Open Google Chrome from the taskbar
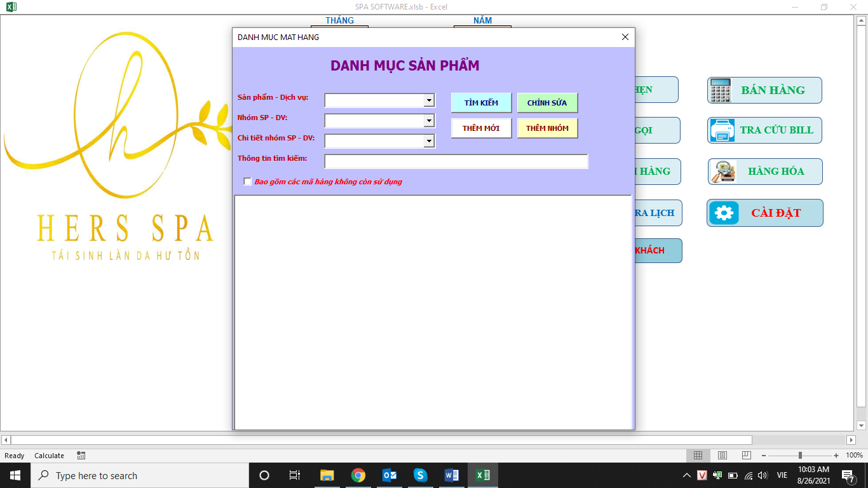The width and height of the screenshot is (868, 488). 358,475
